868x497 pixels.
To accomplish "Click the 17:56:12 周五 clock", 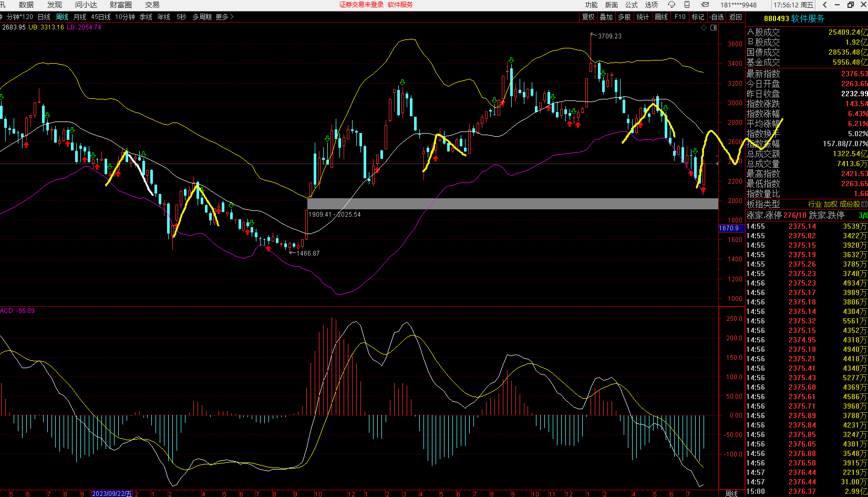I will (793, 5).
